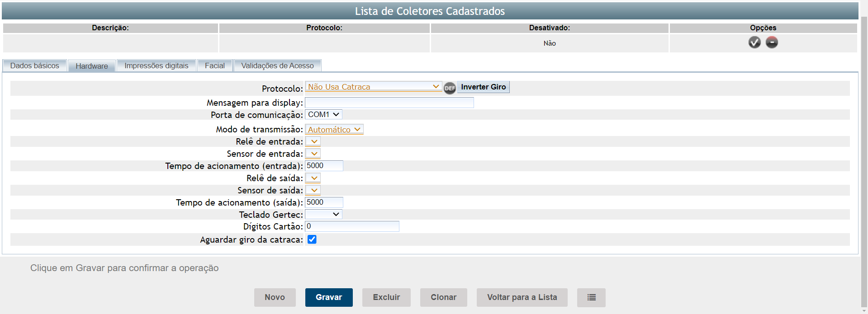Click the Mensagem para display input field
This screenshot has width=868, height=314.
pyautogui.click(x=389, y=103)
